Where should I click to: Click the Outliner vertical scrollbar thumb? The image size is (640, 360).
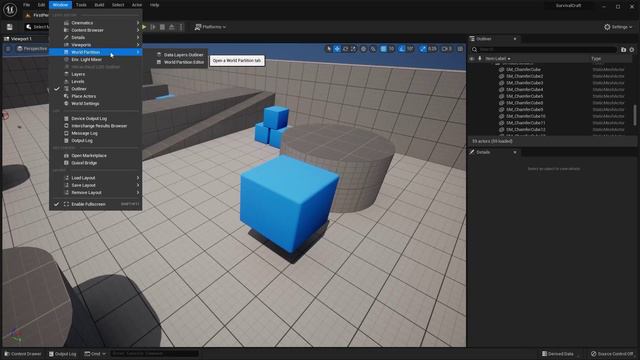click(x=635, y=115)
